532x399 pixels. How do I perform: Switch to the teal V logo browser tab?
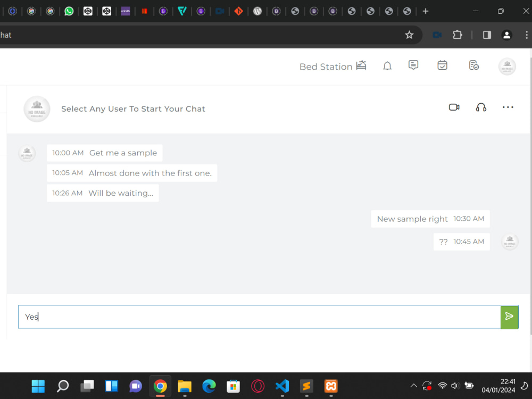pyautogui.click(x=182, y=11)
